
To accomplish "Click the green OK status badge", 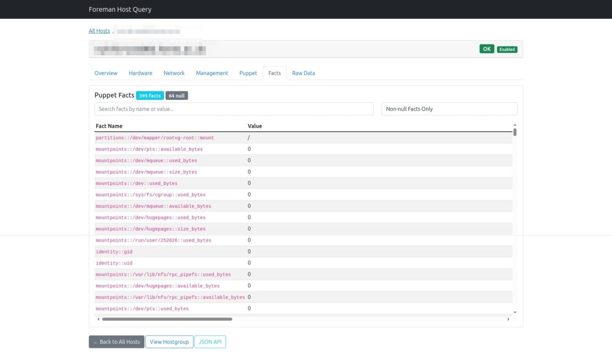I will [486, 49].
